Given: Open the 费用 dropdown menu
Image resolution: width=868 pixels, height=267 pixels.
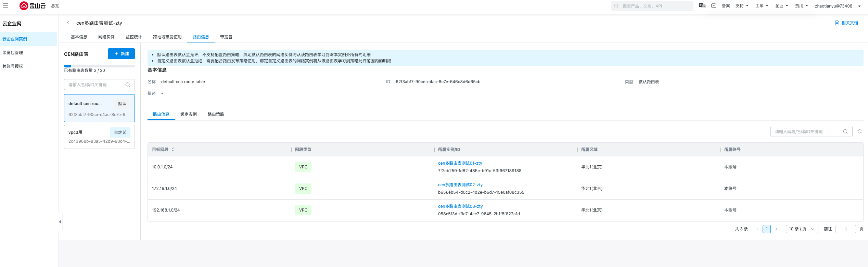Looking at the screenshot, I should coord(802,6).
